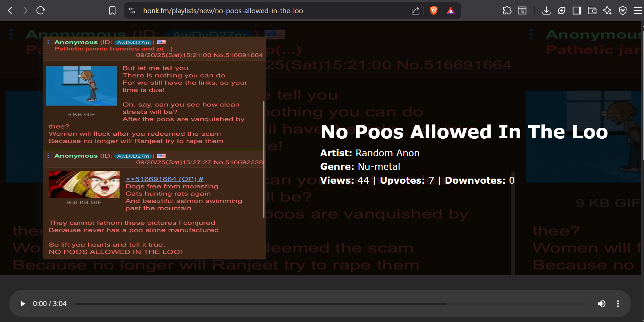This screenshot has width=644, height=322.
Task: Go back to the previous page
Action: click(10, 10)
